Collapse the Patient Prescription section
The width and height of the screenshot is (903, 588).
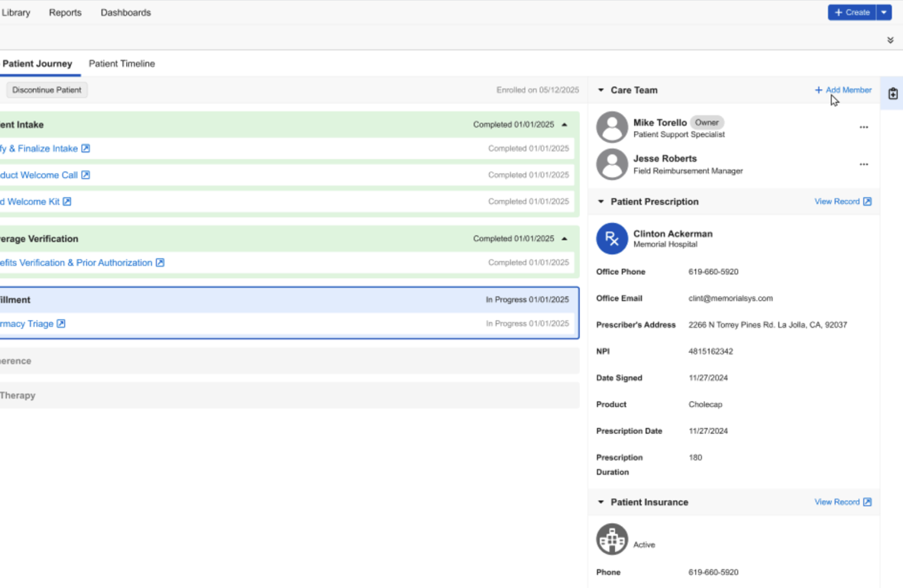[600, 202]
